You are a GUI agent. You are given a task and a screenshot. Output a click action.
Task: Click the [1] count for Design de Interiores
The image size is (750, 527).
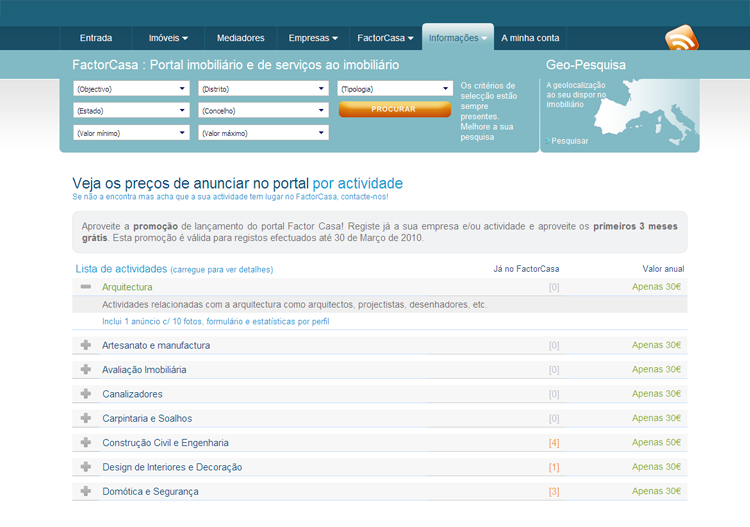pyautogui.click(x=554, y=467)
